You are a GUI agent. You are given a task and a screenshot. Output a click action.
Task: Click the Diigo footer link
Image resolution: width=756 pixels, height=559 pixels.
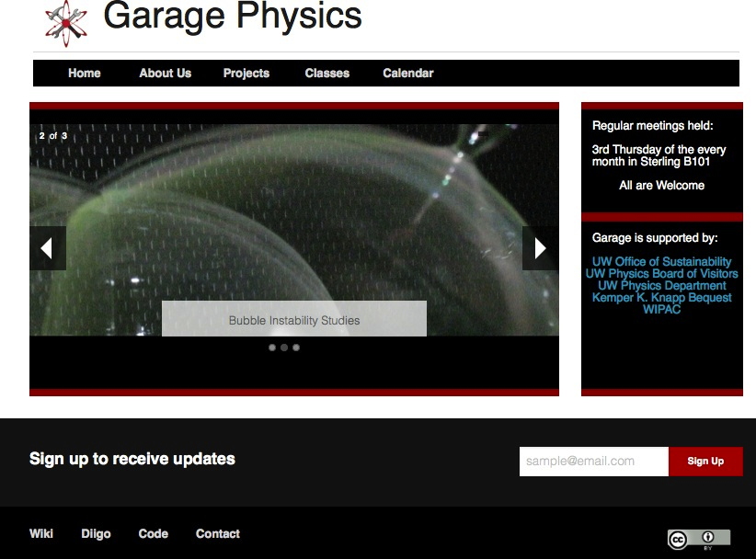click(x=96, y=534)
